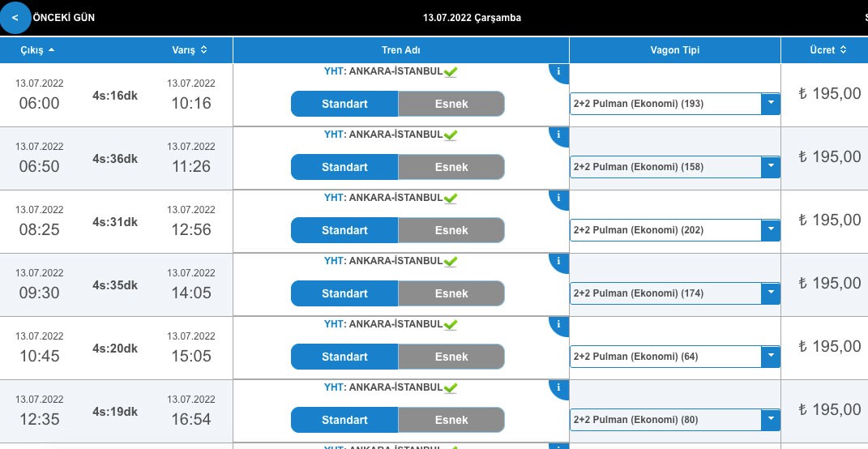This screenshot has width=868, height=449.
Task: Sort trains by Çıkış column header
Action: click(37, 50)
